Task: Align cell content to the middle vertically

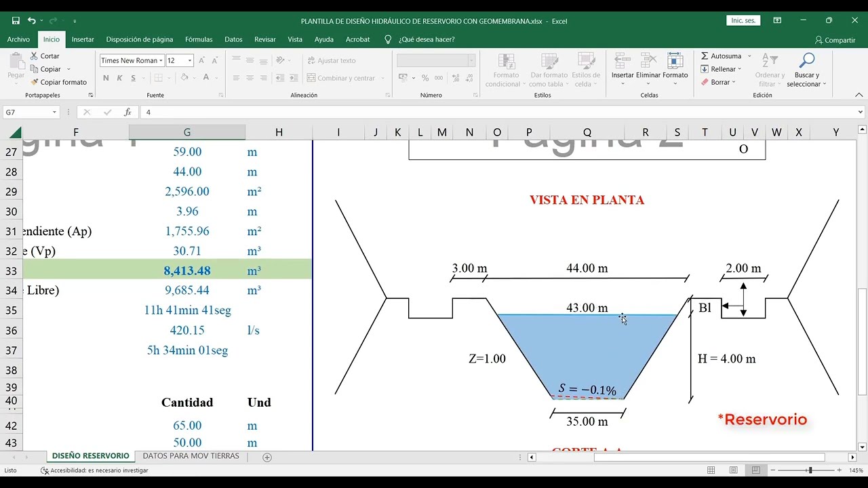Action: [x=250, y=60]
